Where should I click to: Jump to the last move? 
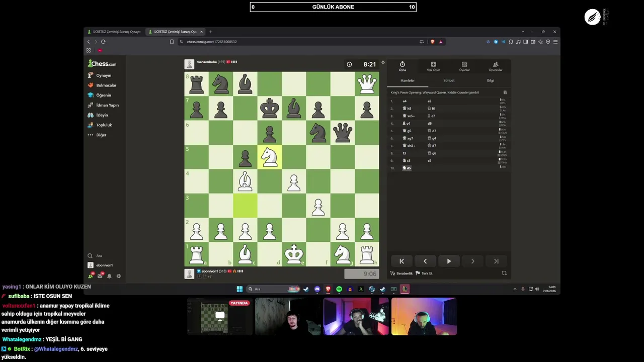(x=496, y=261)
